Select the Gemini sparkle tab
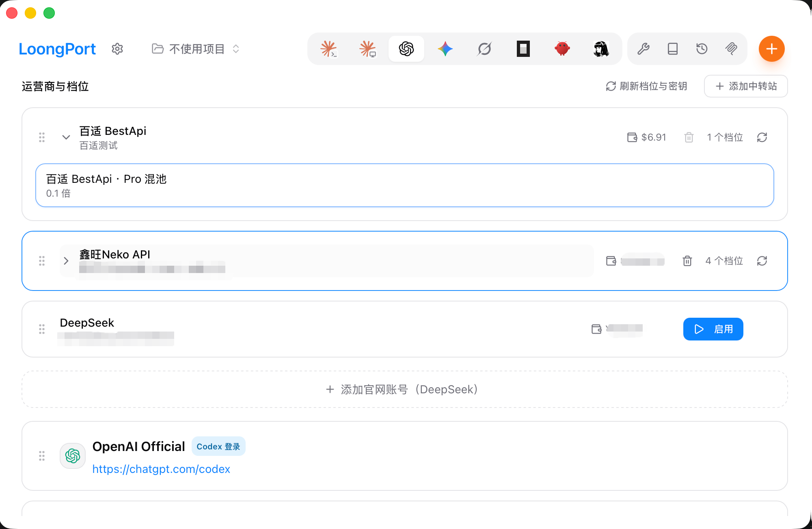Viewport: 812px width, 529px height. [x=445, y=49]
